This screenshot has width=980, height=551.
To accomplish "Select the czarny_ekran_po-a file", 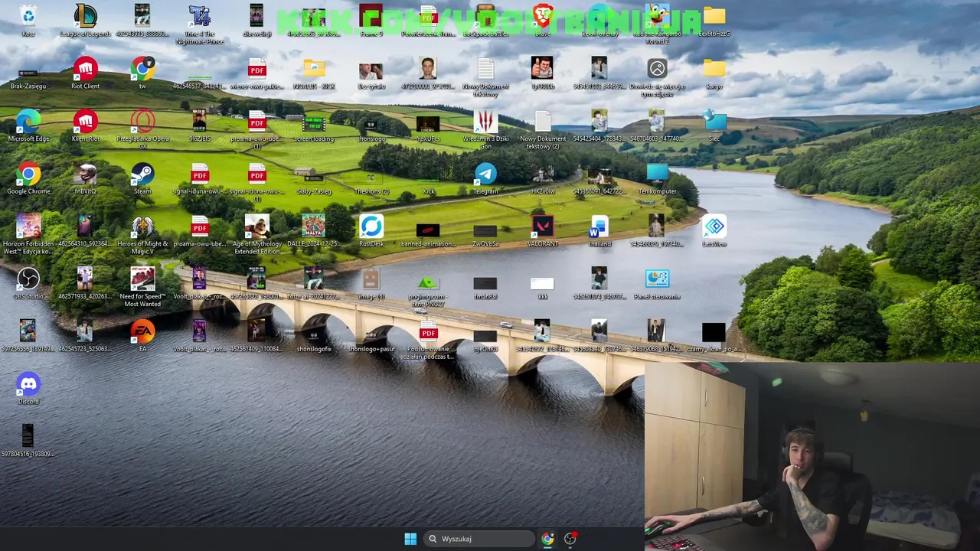I will (x=714, y=335).
